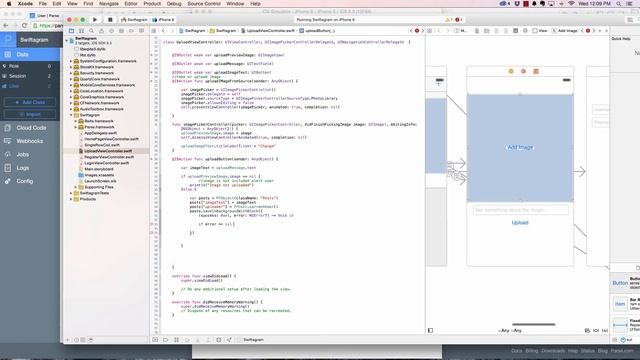Click the red error indicator in the toolbar status area
The width and height of the screenshot is (640, 360).
click(x=458, y=20)
